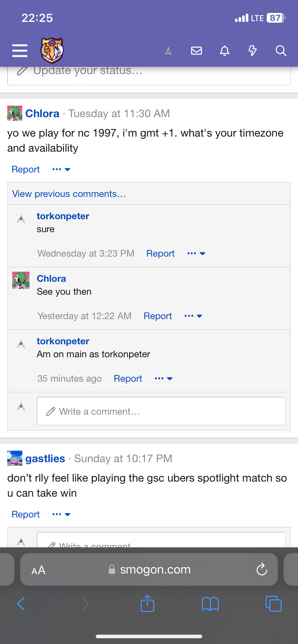Open the inbox envelope icon
This screenshot has height=644, width=298.
pos(197,51)
